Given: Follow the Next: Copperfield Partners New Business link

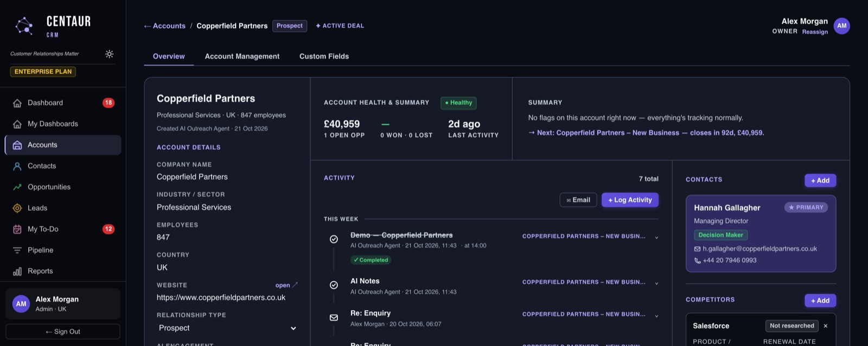Looking at the screenshot, I should pyautogui.click(x=646, y=133).
